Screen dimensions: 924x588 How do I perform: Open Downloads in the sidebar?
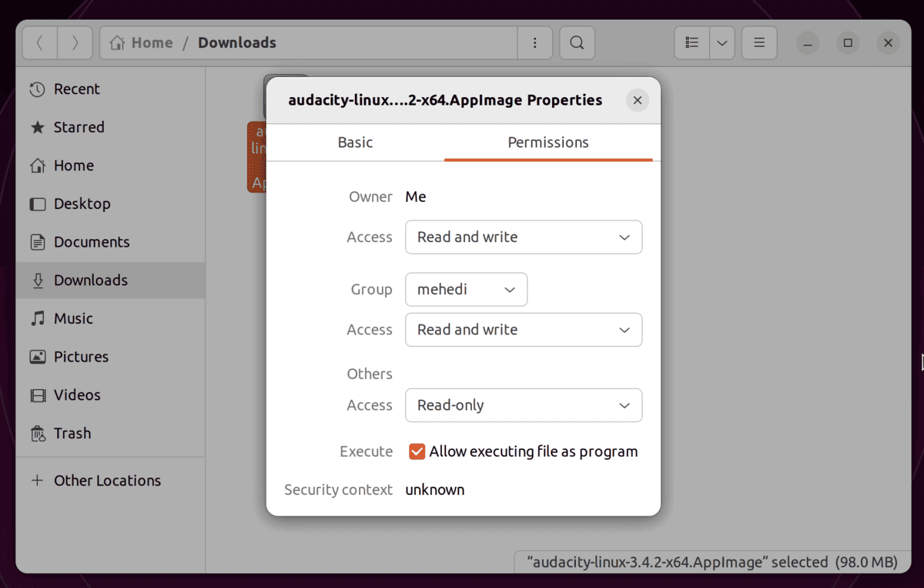pyautogui.click(x=110, y=281)
